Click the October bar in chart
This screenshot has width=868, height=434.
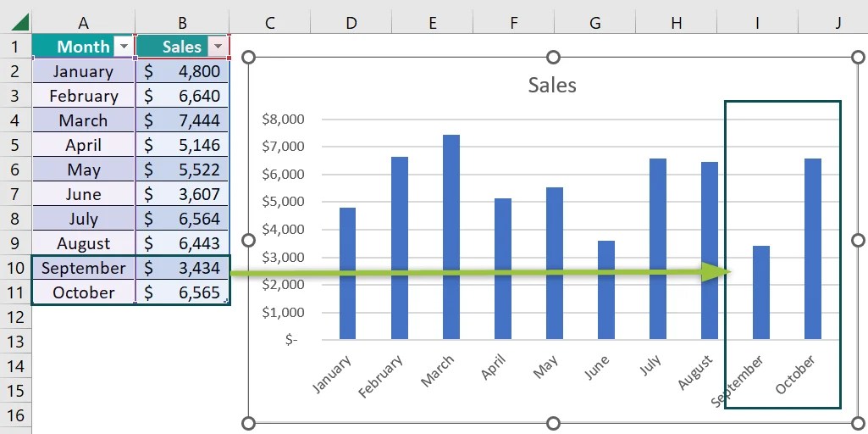click(x=813, y=249)
